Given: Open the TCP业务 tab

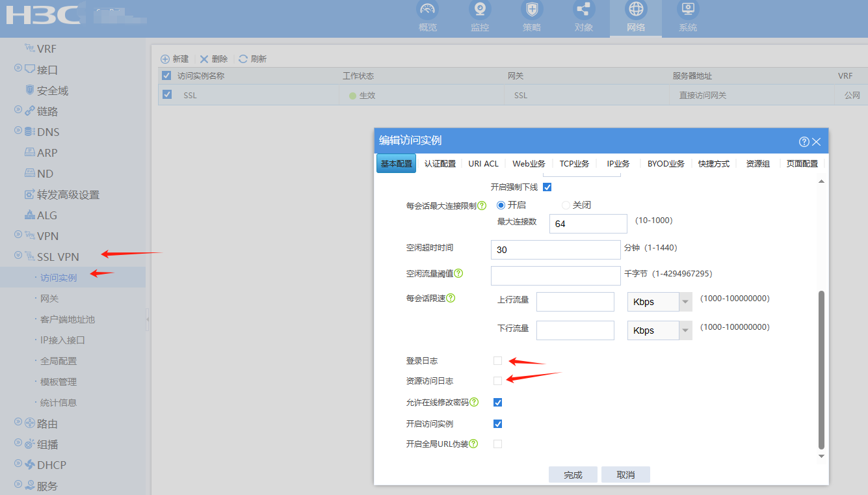Looking at the screenshot, I should coord(574,163).
